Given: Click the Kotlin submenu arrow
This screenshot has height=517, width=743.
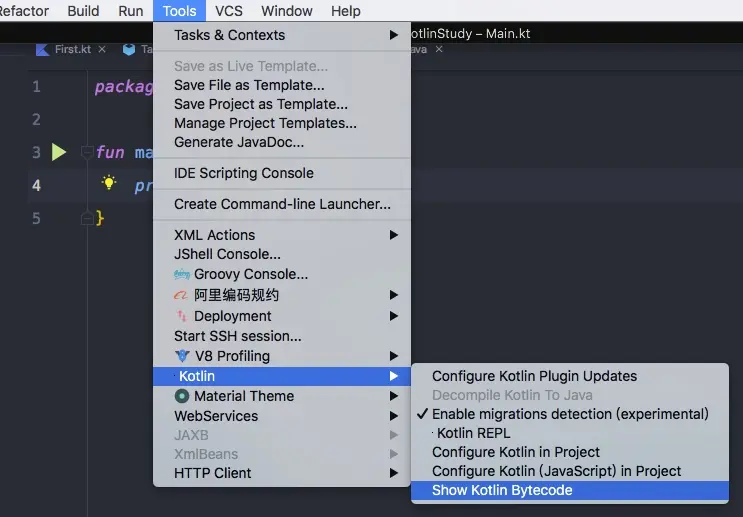Looking at the screenshot, I should pos(394,376).
